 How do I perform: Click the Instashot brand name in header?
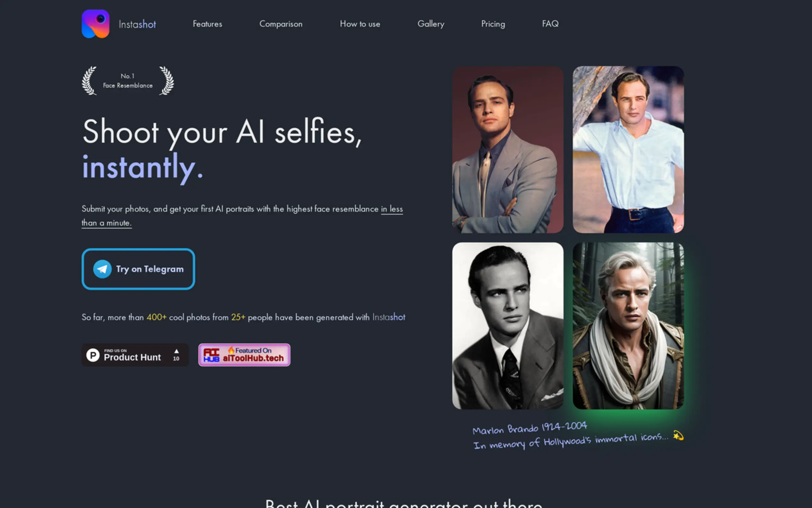click(137, 24)
